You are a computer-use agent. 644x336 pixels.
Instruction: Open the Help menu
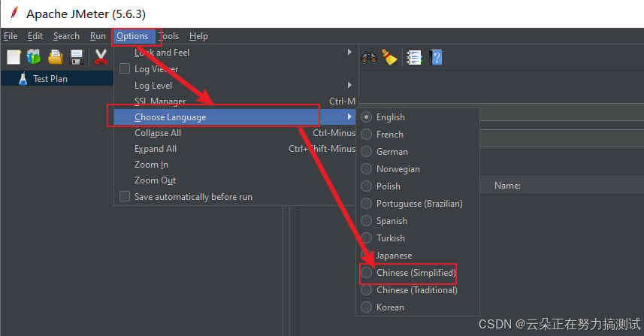[199, 36]
